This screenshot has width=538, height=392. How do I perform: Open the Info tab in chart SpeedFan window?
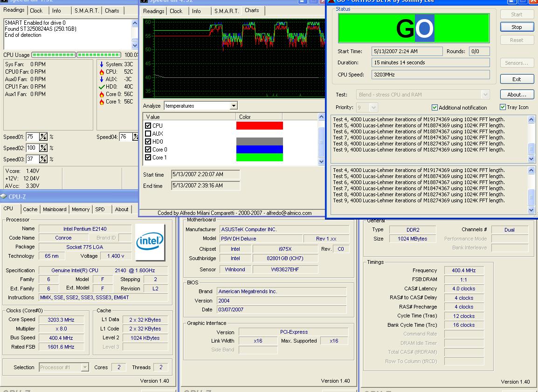click(x=196, y=11)
